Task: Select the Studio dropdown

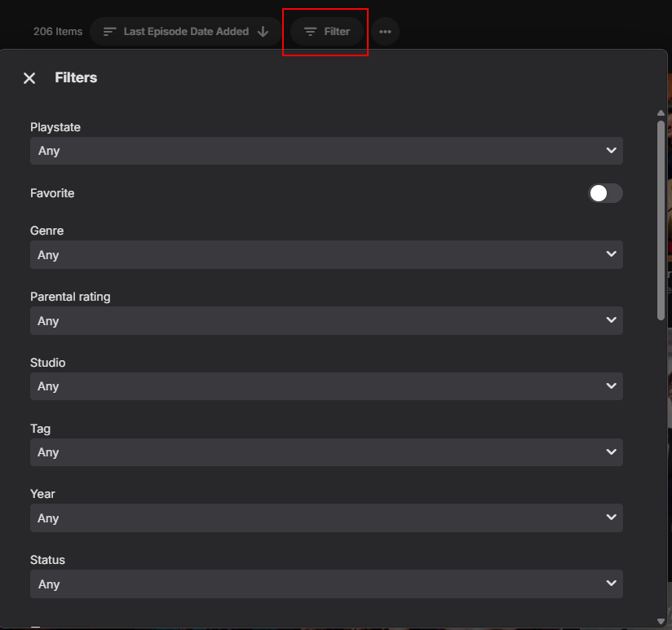Action: pyautogui.click(x=326, y=386)
